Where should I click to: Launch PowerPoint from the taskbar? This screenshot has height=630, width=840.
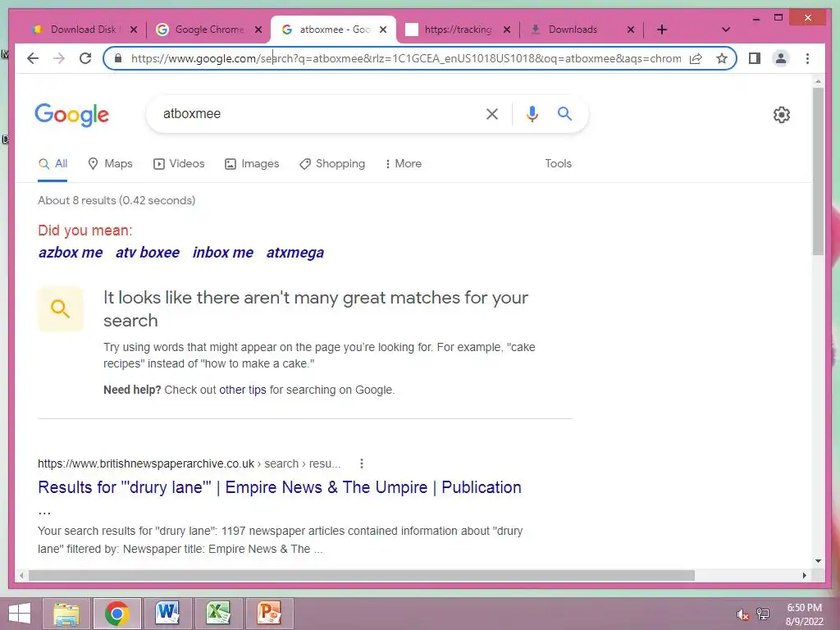coord(269,614)
